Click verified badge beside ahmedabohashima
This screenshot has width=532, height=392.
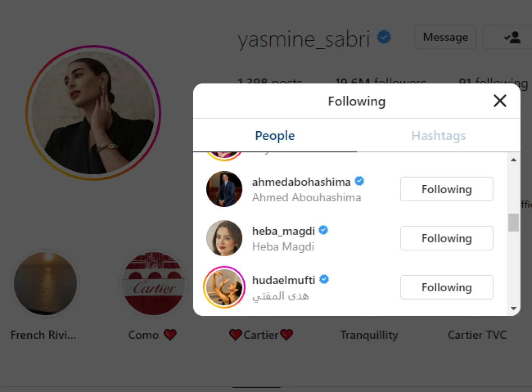360,181
